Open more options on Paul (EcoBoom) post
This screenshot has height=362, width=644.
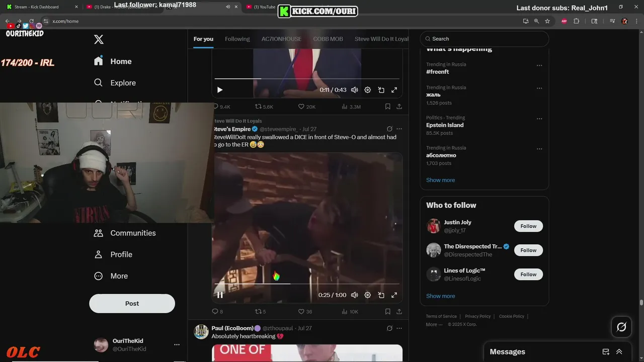tap(399, 328)
